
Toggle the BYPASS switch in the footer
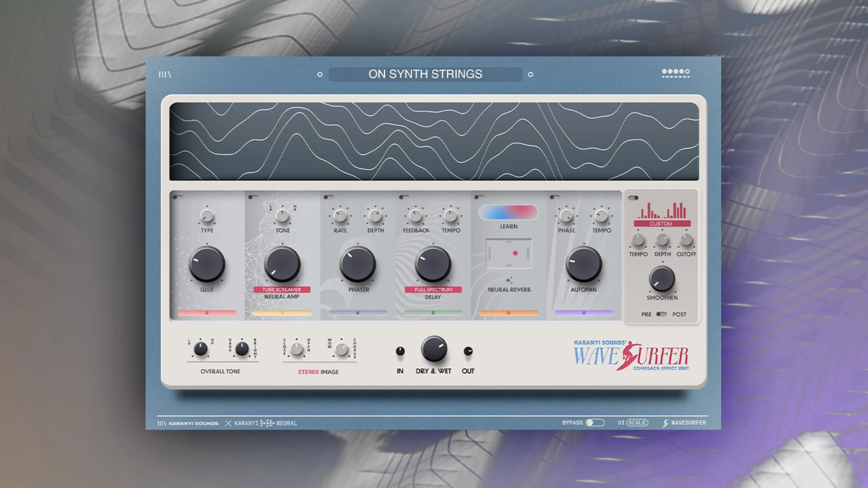click(x=594, y=422)
